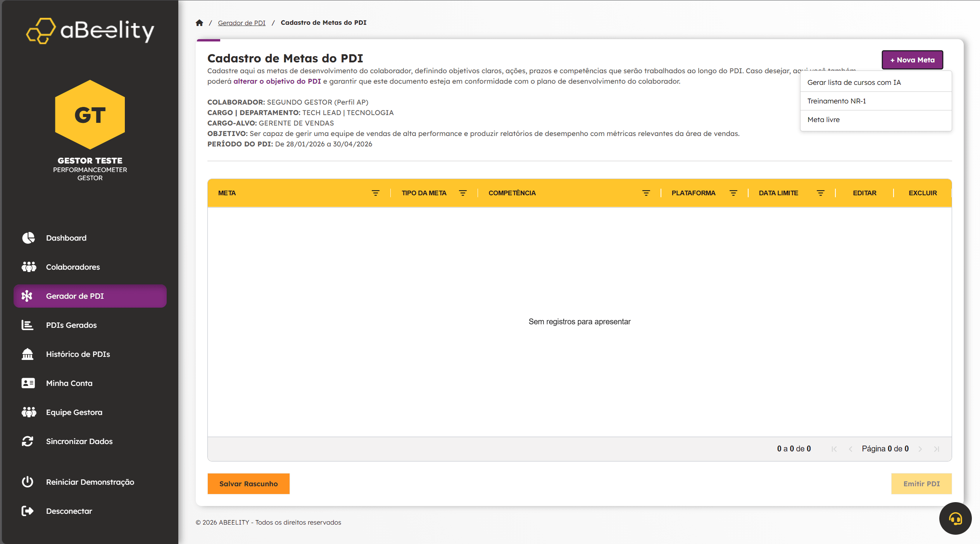The width and height of the screenshot is (980, 544).
Task: Click the home icon in the breadcrumb
Action: (199, 22)
